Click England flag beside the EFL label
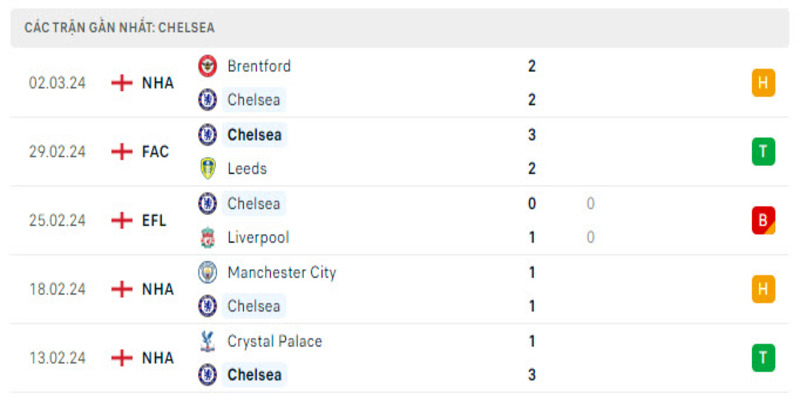The image size is (800, 400). click(x=122, y=221)
